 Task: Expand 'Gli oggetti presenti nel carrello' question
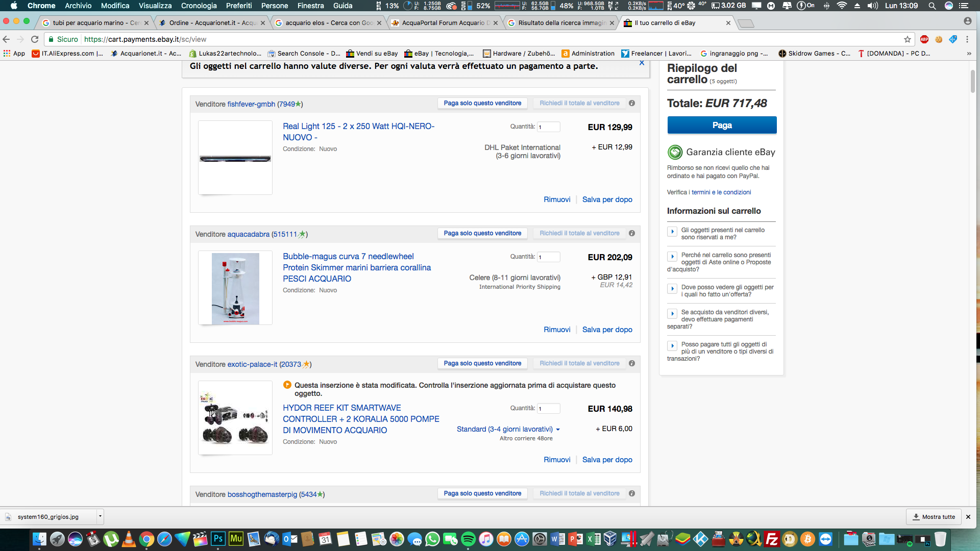click(x=672, y=232)
